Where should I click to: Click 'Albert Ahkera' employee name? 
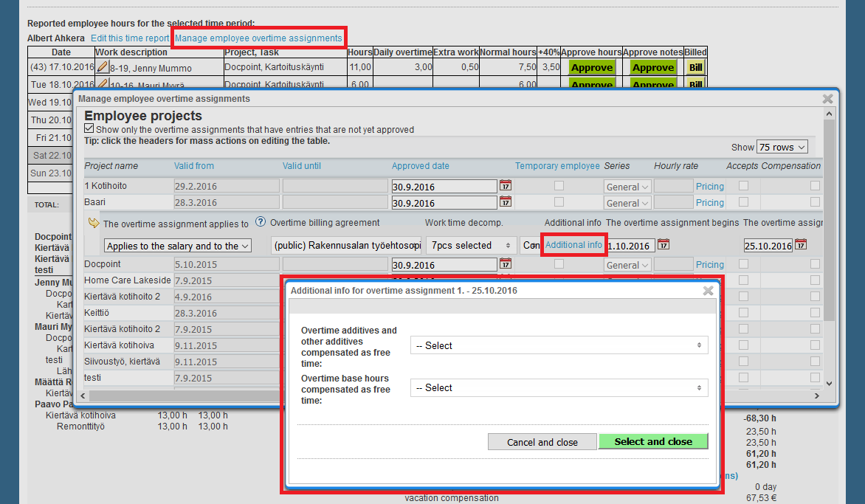(x=55, y=38)
